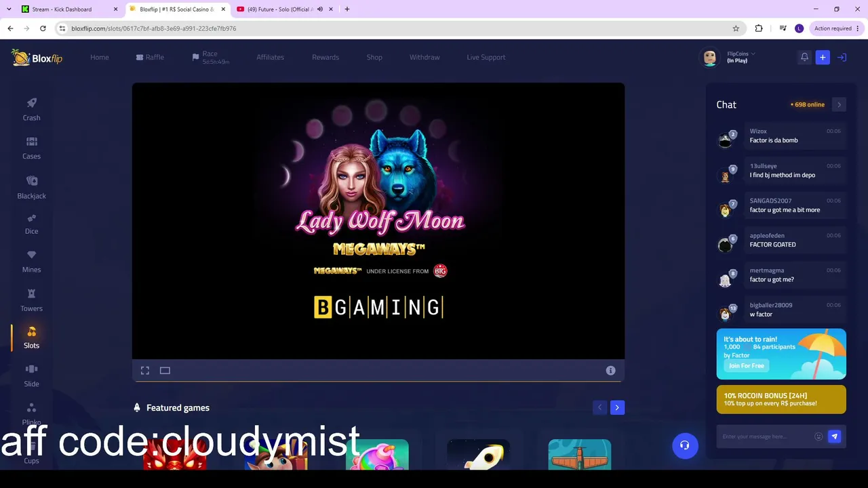
Task: Open the Crash game in sidebar
Action: tap(31, 109)
